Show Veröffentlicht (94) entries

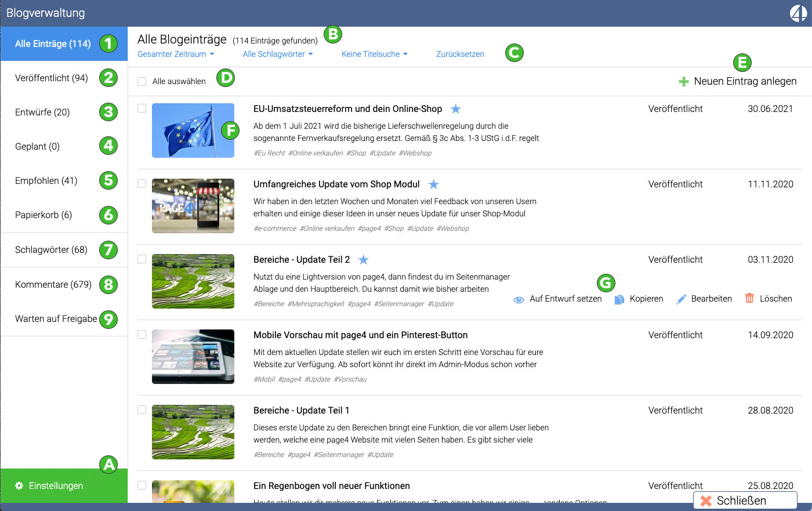[64, 78]
